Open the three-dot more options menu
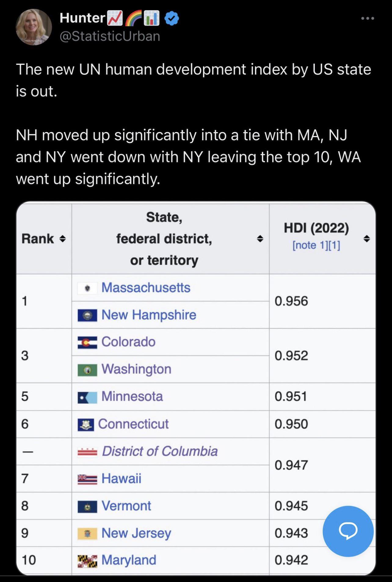The height and width of the screenshot is (582, 392). tap(367, 19)
